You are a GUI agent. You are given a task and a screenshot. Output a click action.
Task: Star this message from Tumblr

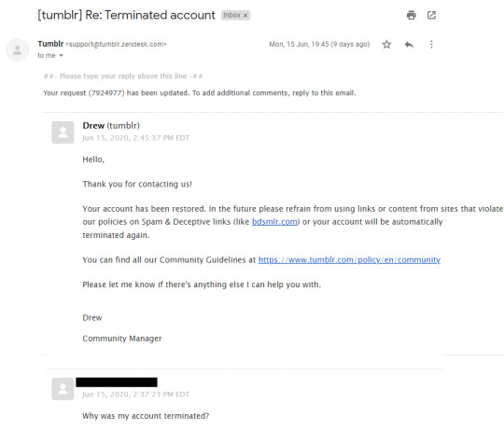[386, 45]
